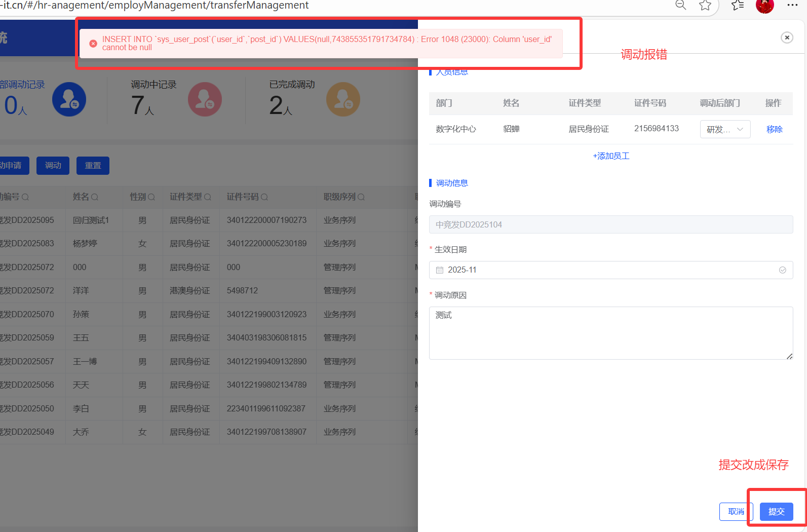Bookmark this page with the star icon
The width and height of the screenshot is (807, 532).
point(705,5)
